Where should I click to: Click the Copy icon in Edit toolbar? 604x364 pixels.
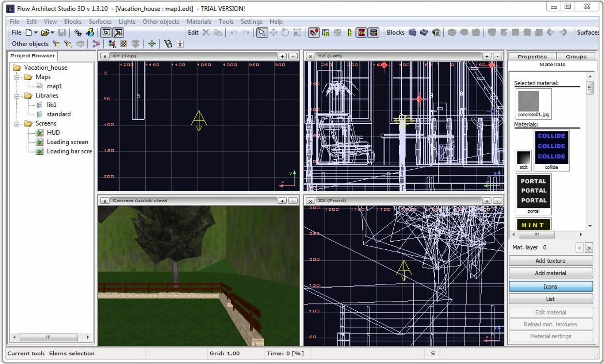tap(218, 32)
